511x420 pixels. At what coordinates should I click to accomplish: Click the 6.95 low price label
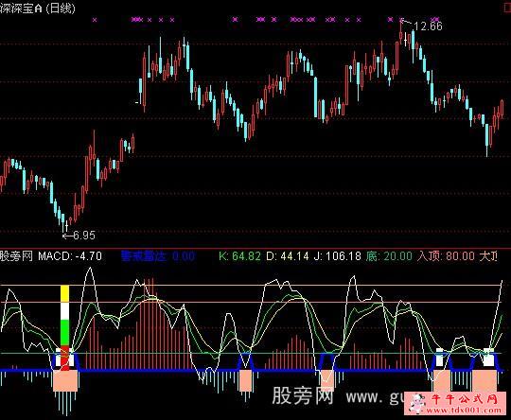tap(84, 236)
